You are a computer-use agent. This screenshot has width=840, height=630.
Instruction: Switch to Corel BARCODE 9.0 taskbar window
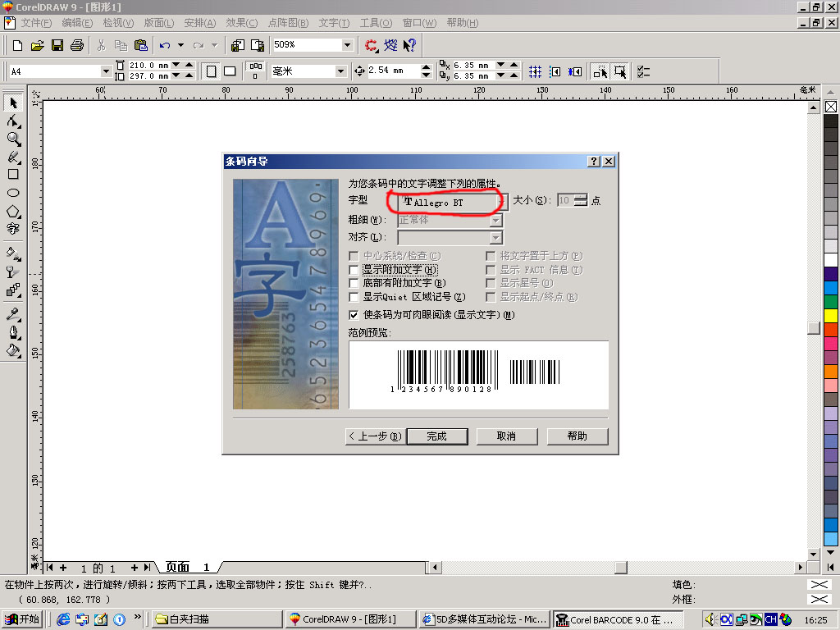[619, 619]
